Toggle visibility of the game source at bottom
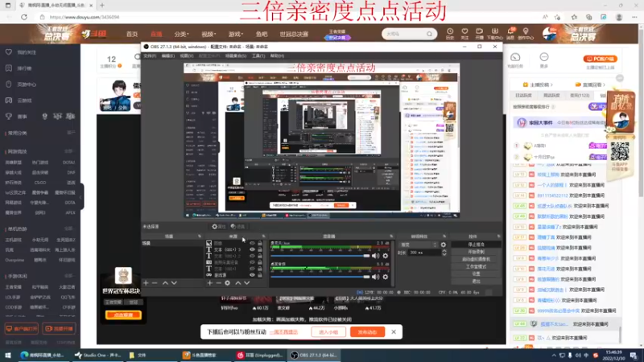This screenshot has height=362, width=644. [x=252, y=274]
